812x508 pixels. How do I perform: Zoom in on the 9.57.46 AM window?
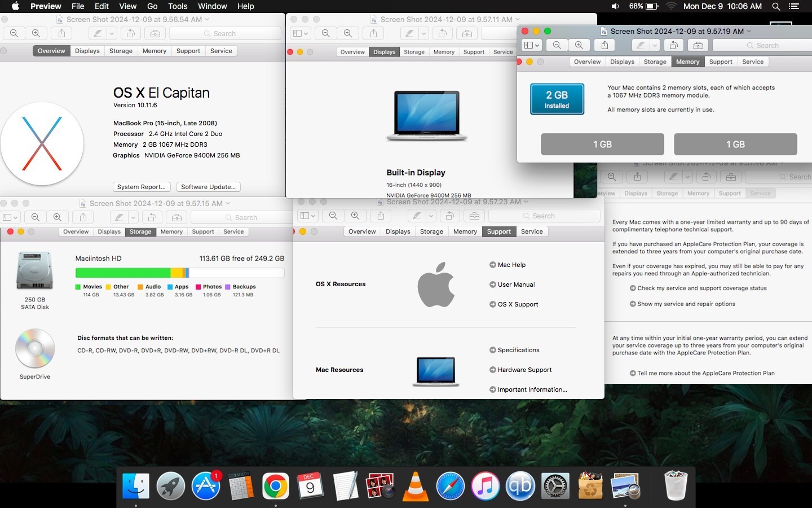point(612,177)
